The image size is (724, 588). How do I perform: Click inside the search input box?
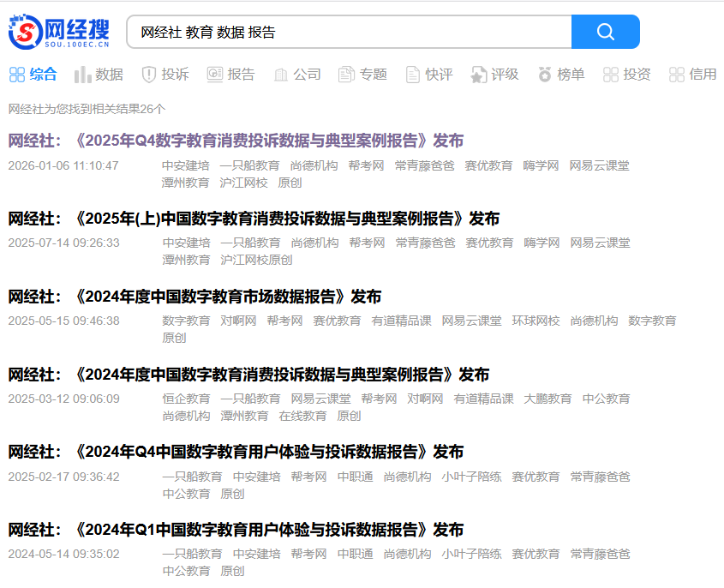tap(343, 31)
